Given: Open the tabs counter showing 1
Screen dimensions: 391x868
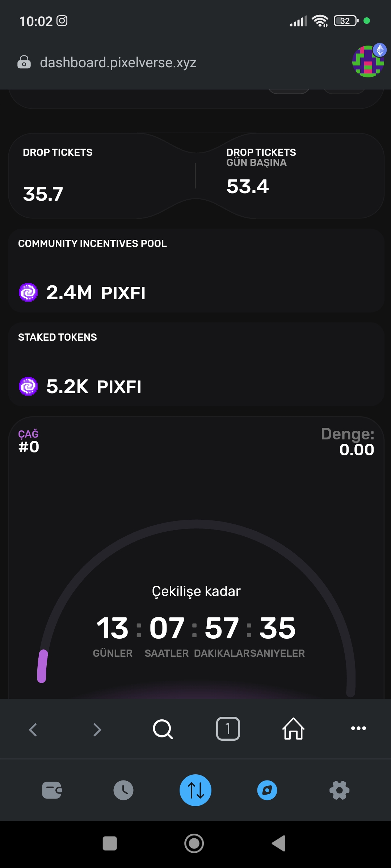Looking at the screenshot, I should (x=228, y=729).
